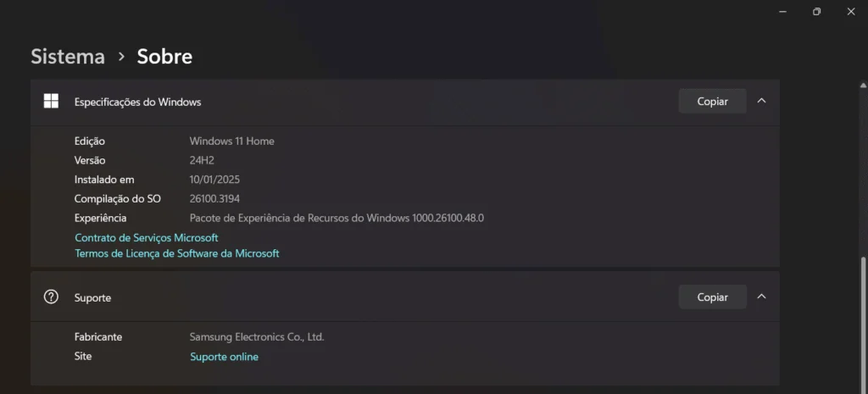Screen dimensions: 868x394
Task: Open Termos de Licença de Software link
Action: [x=176, y=253]
